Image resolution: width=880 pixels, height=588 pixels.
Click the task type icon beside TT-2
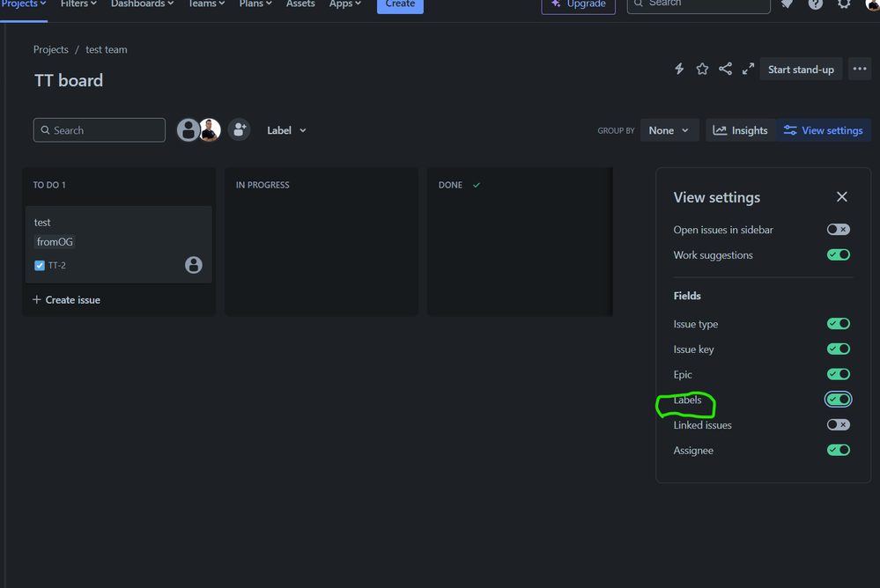(40, 265)
